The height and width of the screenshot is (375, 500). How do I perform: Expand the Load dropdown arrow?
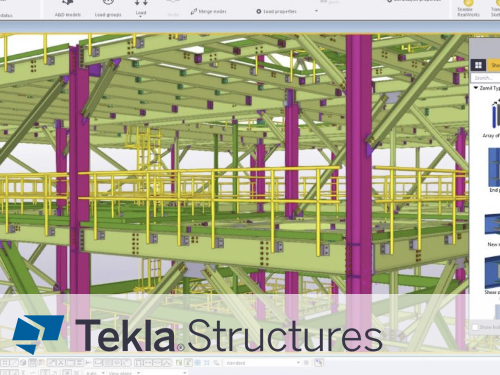pos(141,15)
